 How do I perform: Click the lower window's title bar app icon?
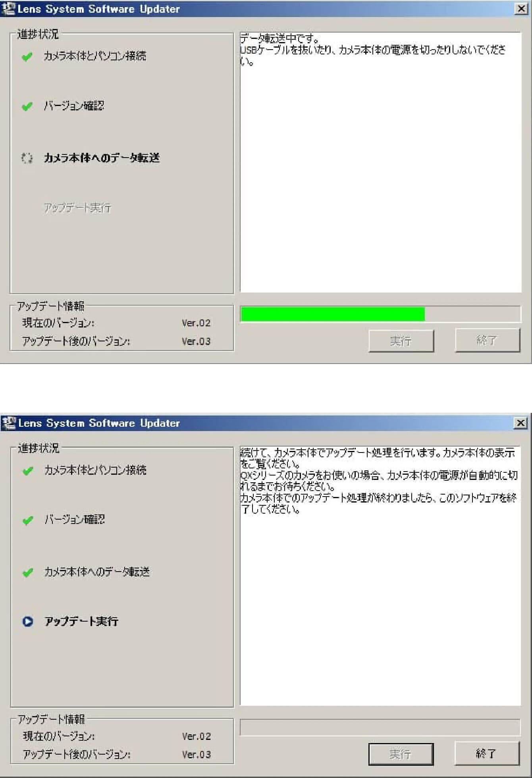[9, 423]
